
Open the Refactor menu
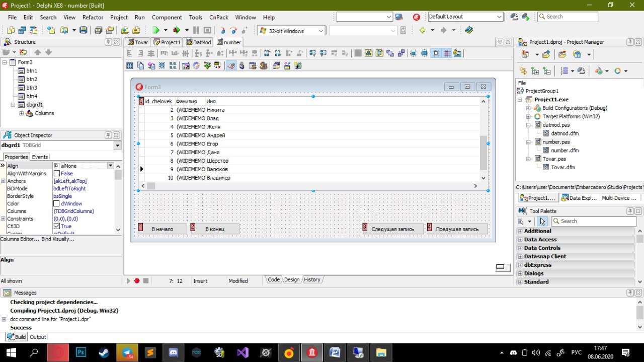(x=93, y=17)
